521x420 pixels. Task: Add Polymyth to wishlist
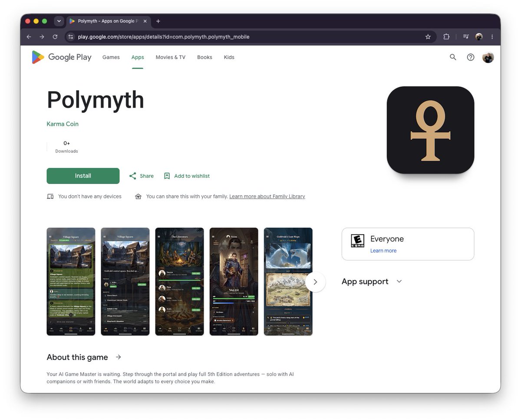(187, 176)
